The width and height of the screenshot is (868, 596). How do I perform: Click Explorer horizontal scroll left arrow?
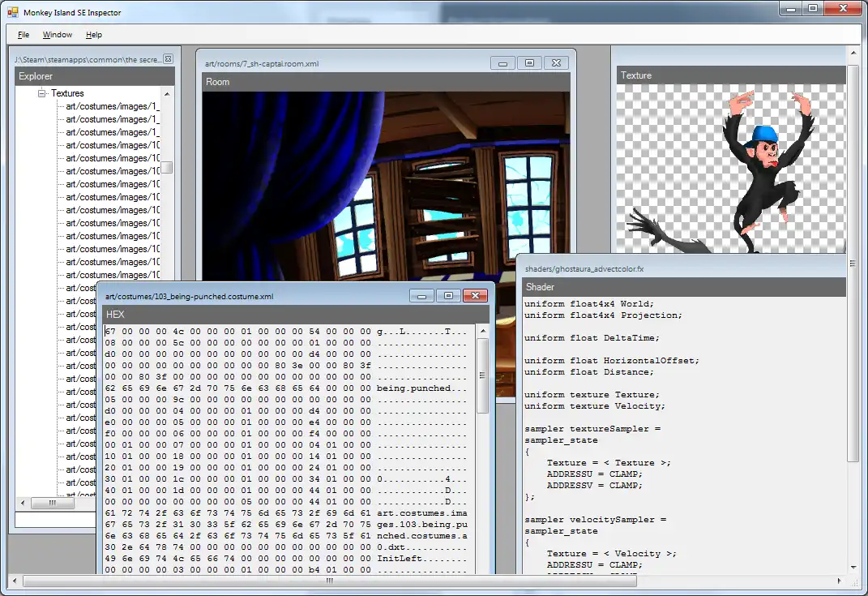click(23, 503)
